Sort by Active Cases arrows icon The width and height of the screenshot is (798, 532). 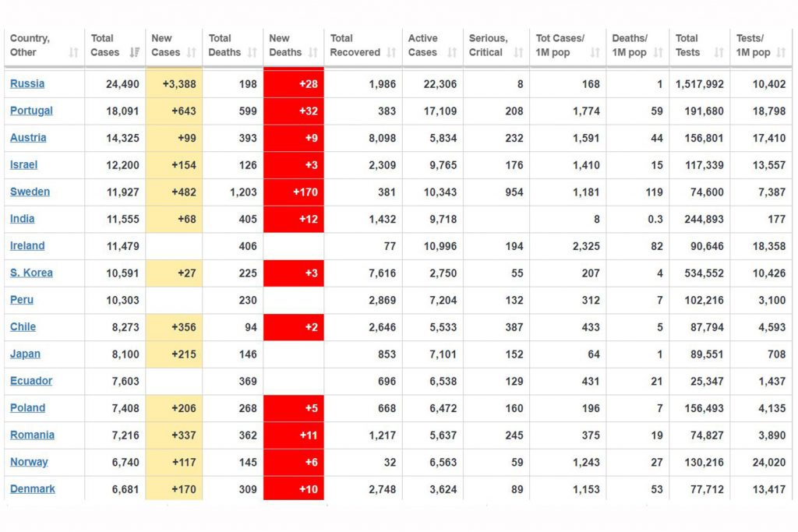[x=452, y=52]
